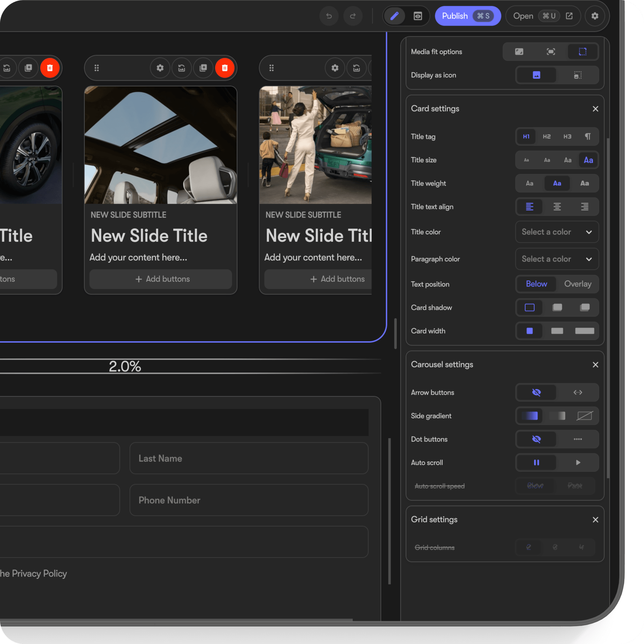The width and height of the screenshot is (644, 644).
Task: Duplicate the sunroof slide
Action: 203,68
